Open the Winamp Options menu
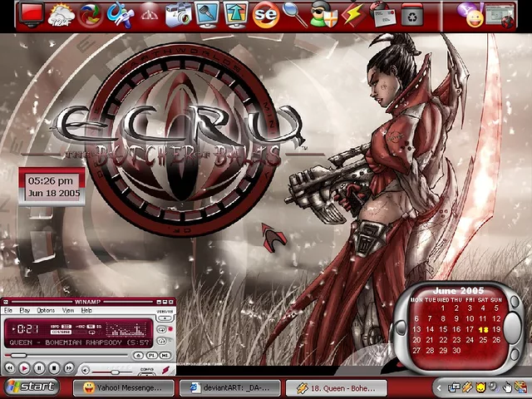The width and height of the screenshot is (532, 399). coord(46,310)
